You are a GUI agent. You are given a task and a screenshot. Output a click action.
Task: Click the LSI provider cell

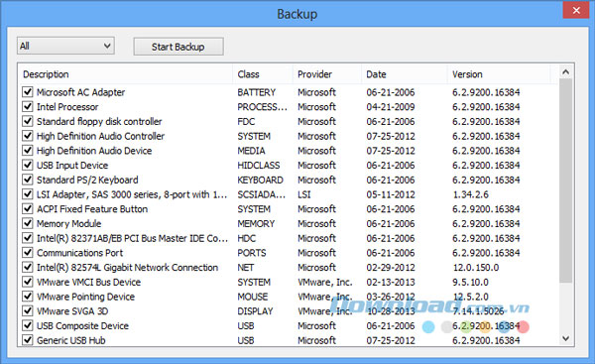pyautogui.click(x=304, y=194)
